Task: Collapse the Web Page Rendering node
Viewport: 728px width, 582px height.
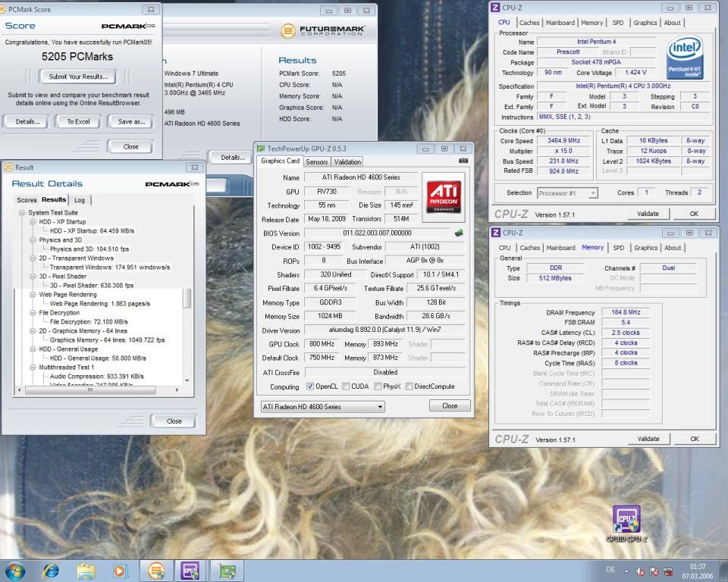Action: click(33, 294)
